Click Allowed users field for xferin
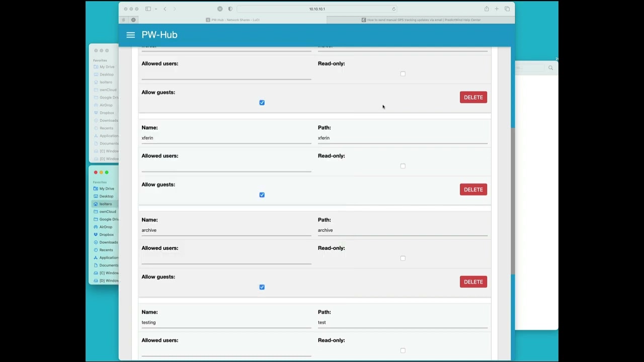Viewport: 644px width, 362px height. 226,166
